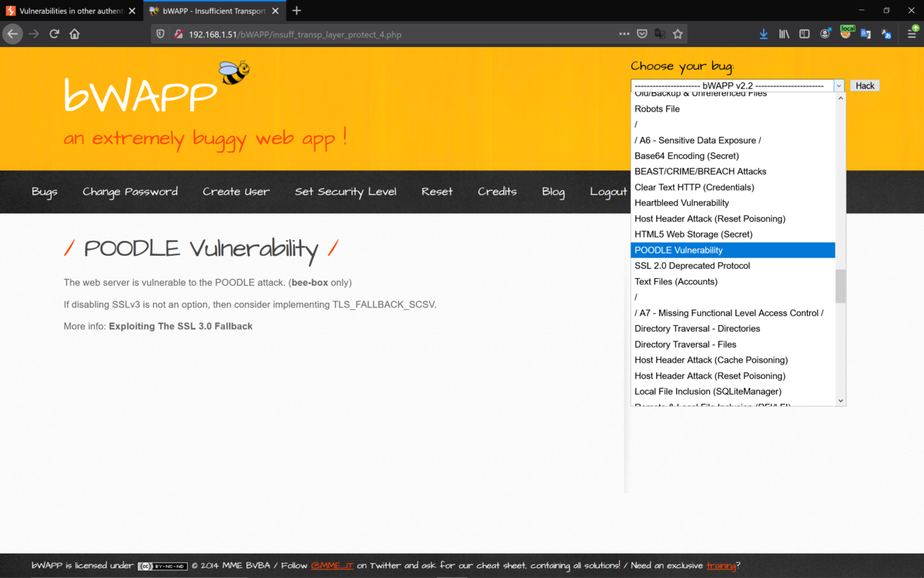Click the dropdown scrollbar up arrow
This screenshot has width=924, height=578.
pyautogui.click(x=840, y=98)
